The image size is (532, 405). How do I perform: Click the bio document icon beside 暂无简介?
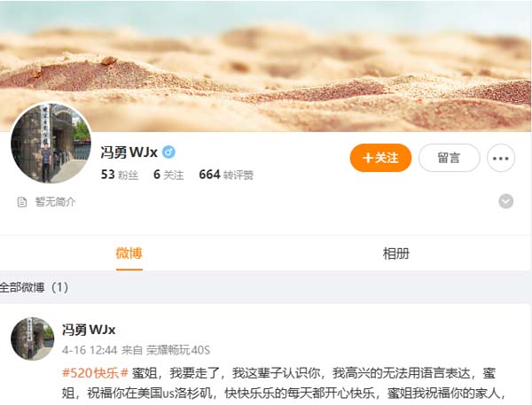[x=22, y=202]
